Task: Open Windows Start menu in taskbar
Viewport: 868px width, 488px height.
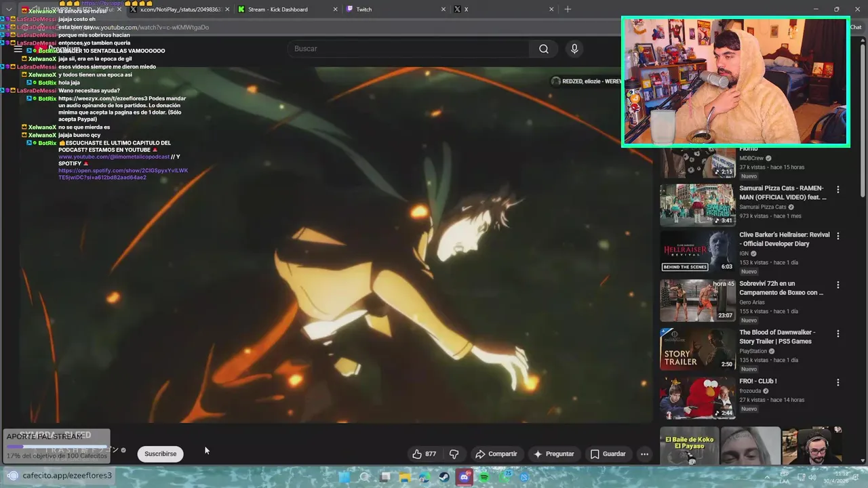Action: tap(344, 477)
